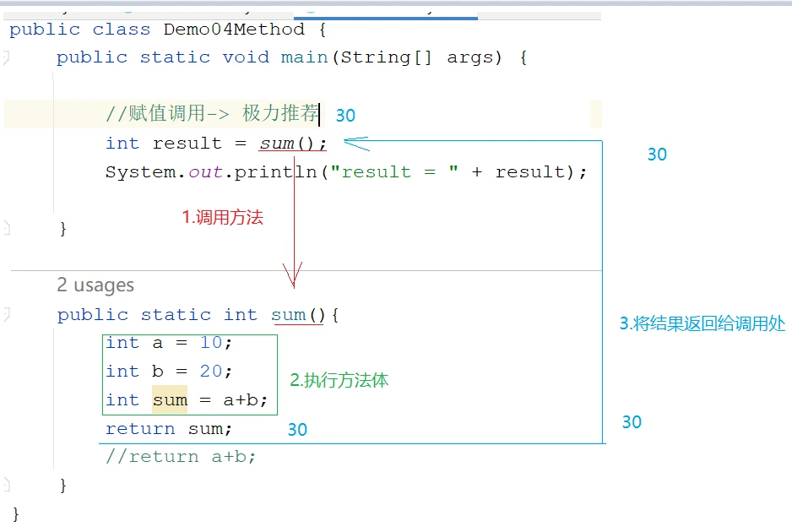
Task: Click the 'out' italic field reference
Action: [205, 172]
